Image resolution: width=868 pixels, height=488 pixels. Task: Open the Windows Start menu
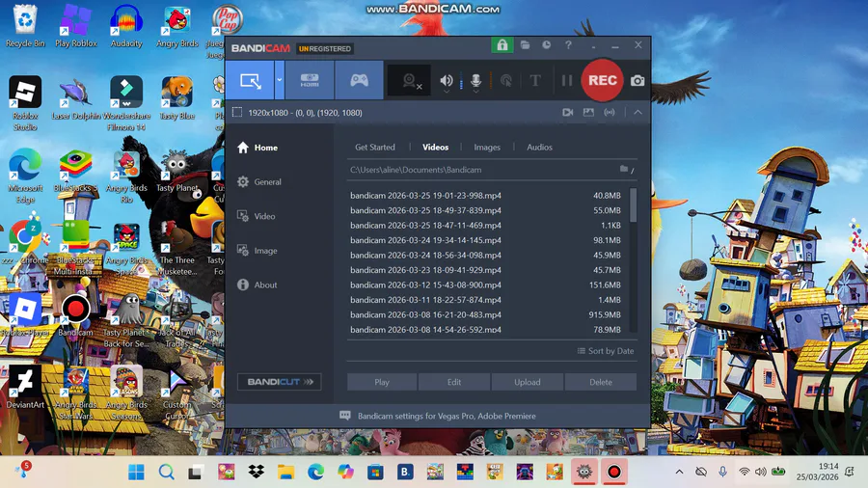136,472
